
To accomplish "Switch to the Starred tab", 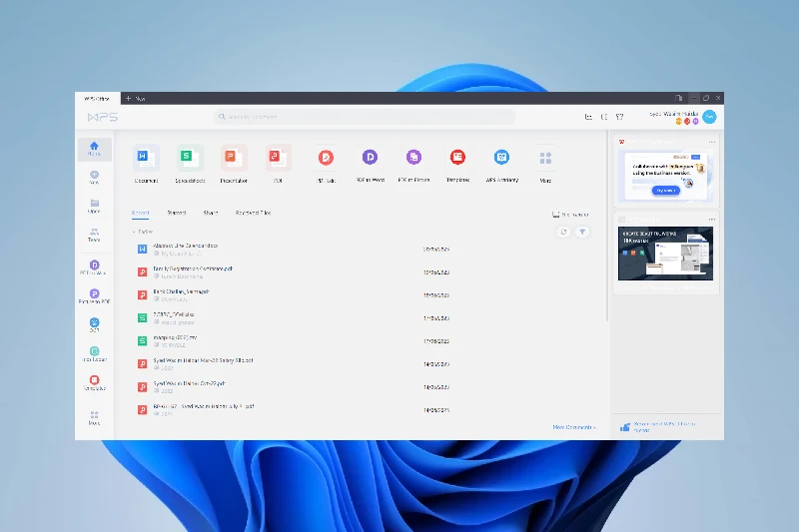I will [177, 213].
